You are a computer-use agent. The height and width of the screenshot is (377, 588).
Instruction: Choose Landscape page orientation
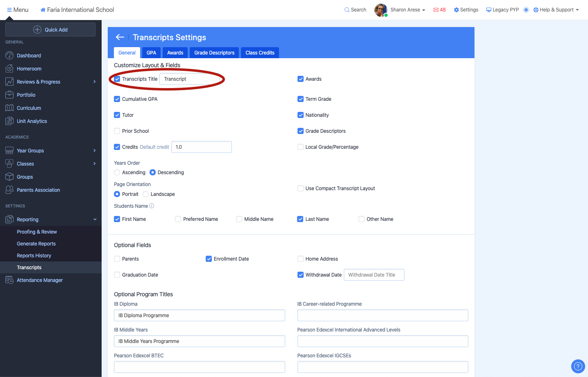pyautogui.click(x=146, y=194)
